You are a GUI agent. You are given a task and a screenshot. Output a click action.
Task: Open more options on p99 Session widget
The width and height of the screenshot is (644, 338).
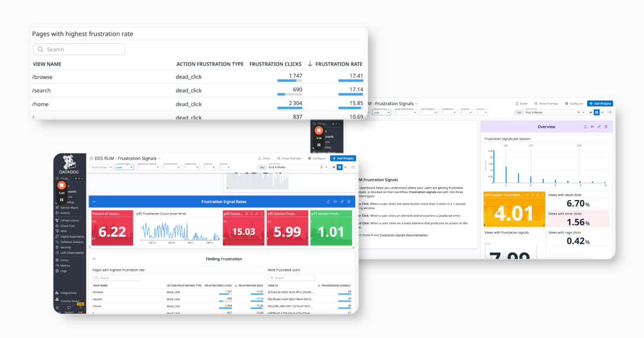[x=262, y=214]
